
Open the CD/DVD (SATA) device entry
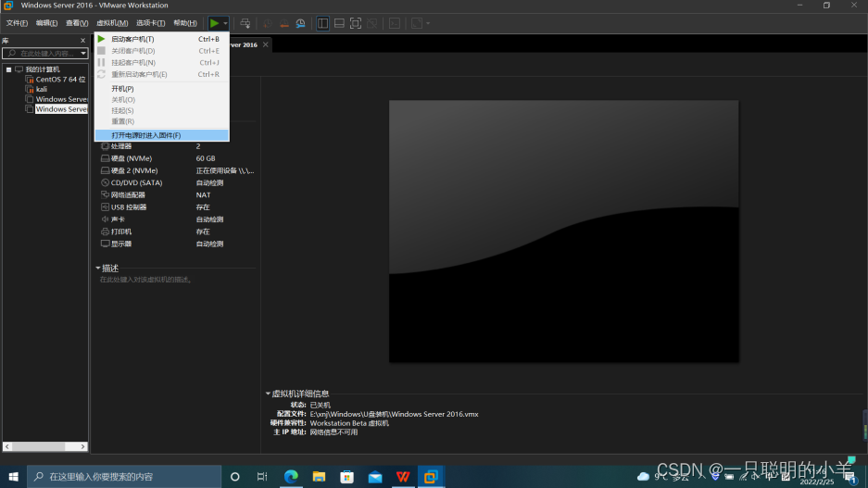pyautogui.click(x=136, y=183)
